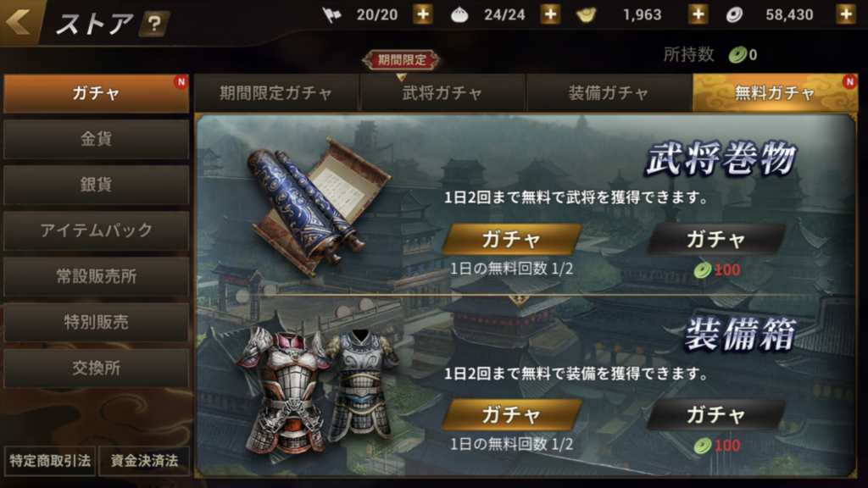Select the ガチャ sidebar category

(96, 93)
